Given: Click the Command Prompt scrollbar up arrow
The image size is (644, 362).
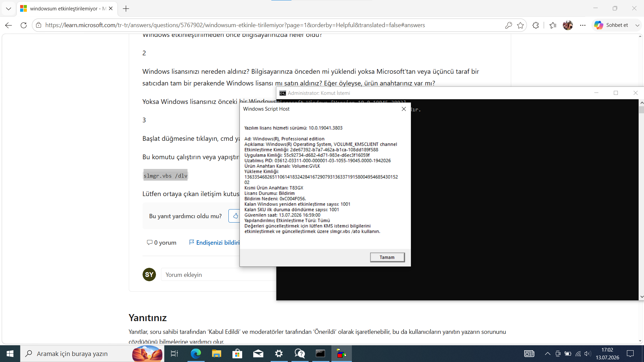Looking at the screenshot, I should coord(641,103).
